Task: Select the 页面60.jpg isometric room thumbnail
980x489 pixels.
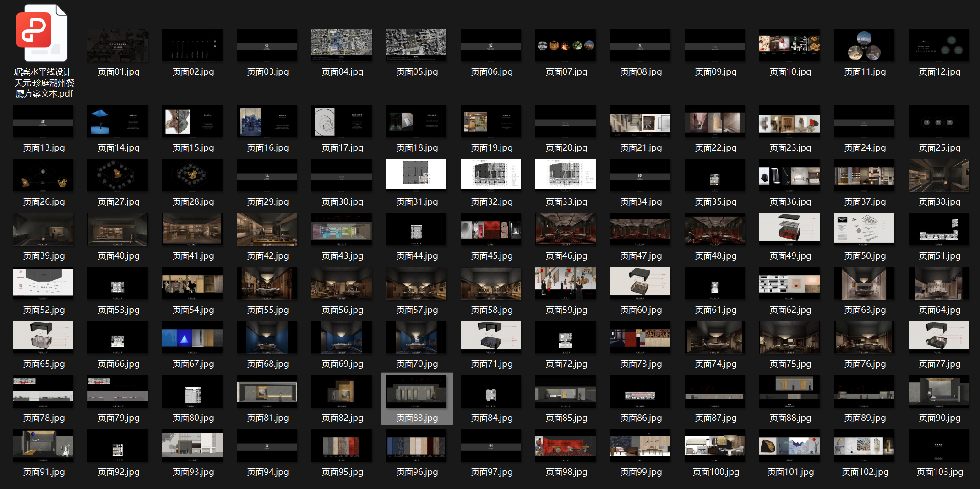Action: (x=640, y=283)
